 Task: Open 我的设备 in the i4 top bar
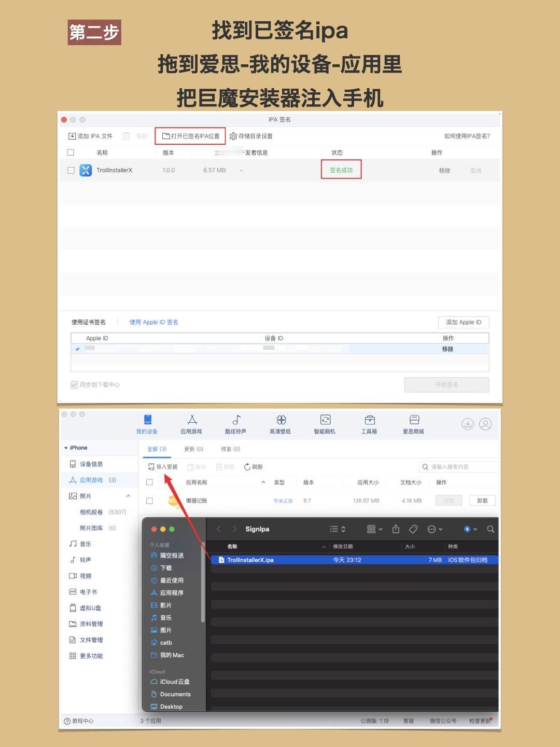pyautogui.click(x=147, y=424)
